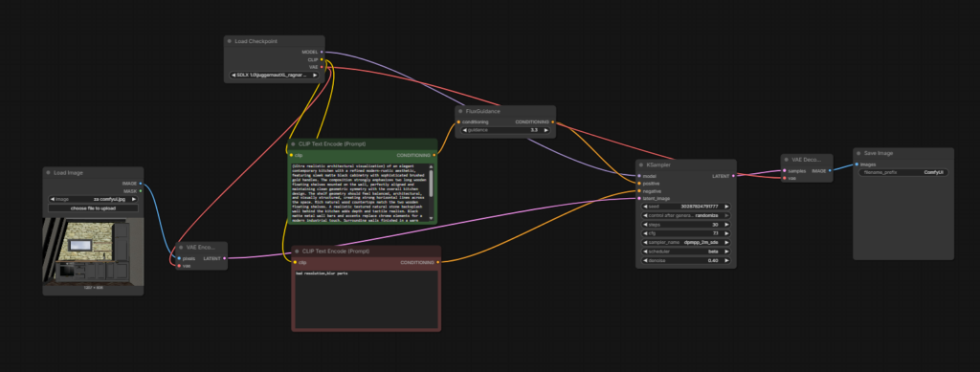Image resolution: width=980 pixels, height=372 pixels.
Task: Click the clip input port on red prompt node
Action: coord(295,262)
